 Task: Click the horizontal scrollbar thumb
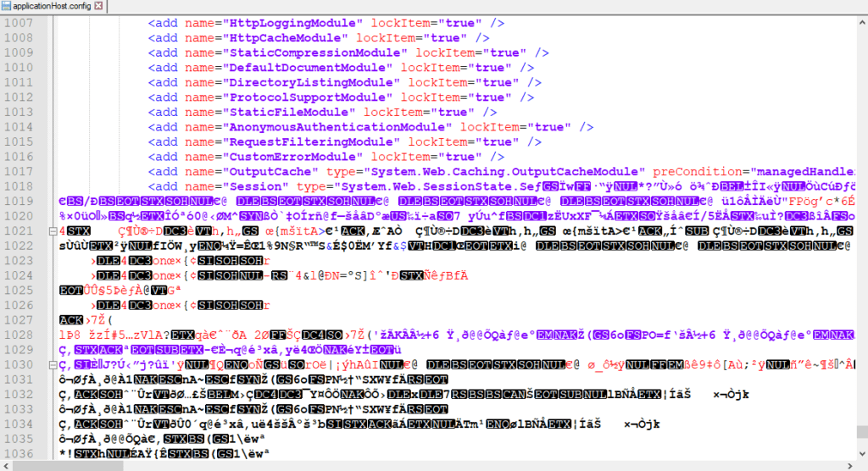tap(68, 466)
